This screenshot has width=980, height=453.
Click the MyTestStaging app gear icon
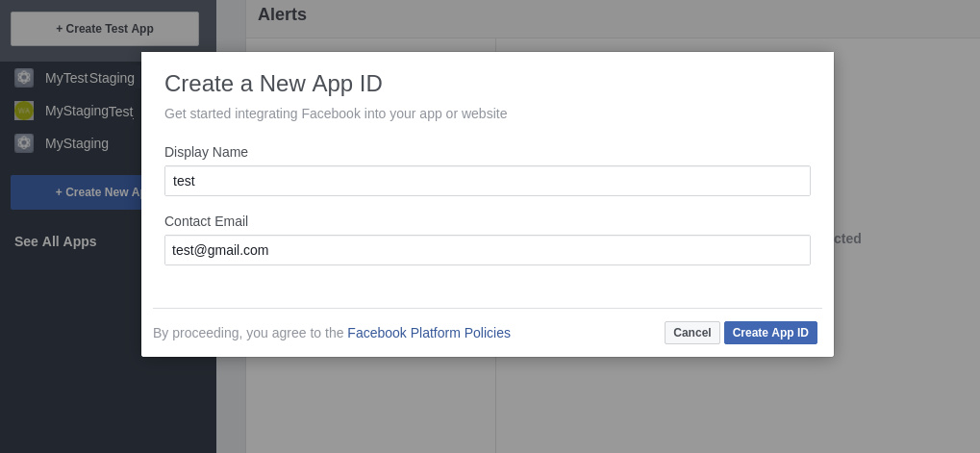coord(24,78)
